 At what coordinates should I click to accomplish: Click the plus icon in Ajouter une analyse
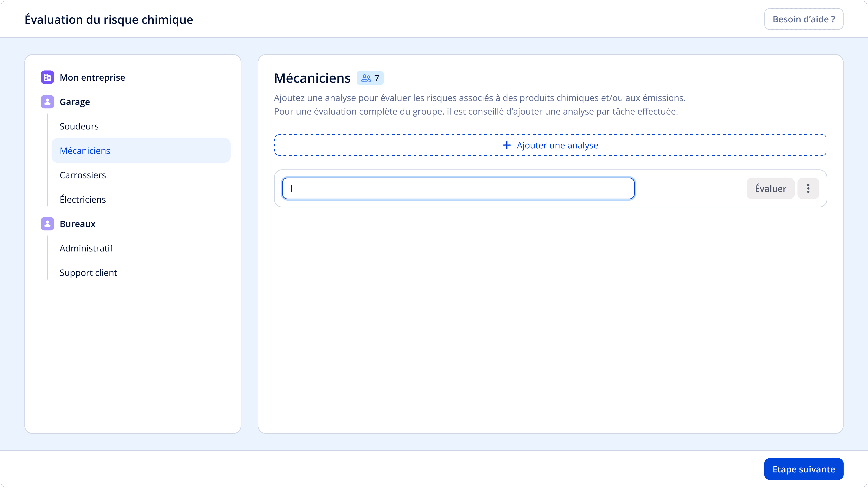(506, 145)
